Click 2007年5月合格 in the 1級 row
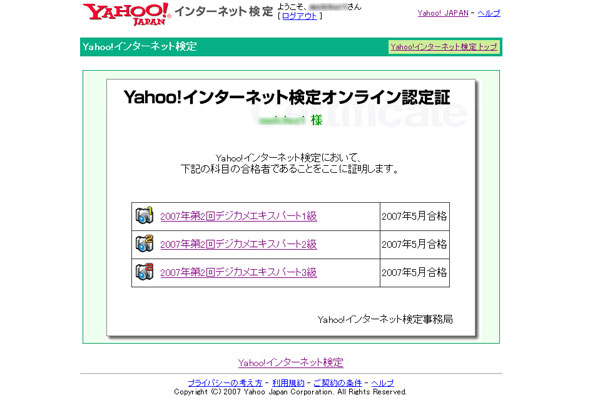Viewport: 600px width, 400px height. pyautogui.click(x=414, y=216)
